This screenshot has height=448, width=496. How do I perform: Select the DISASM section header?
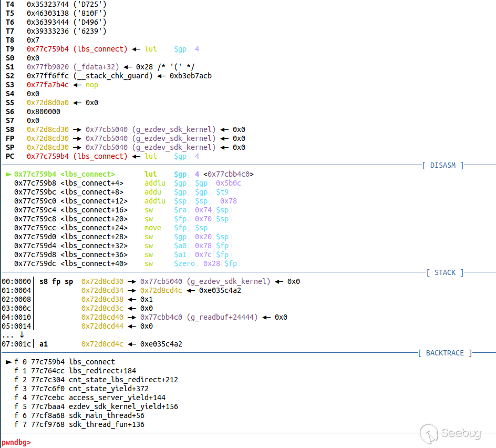(443, 165)
